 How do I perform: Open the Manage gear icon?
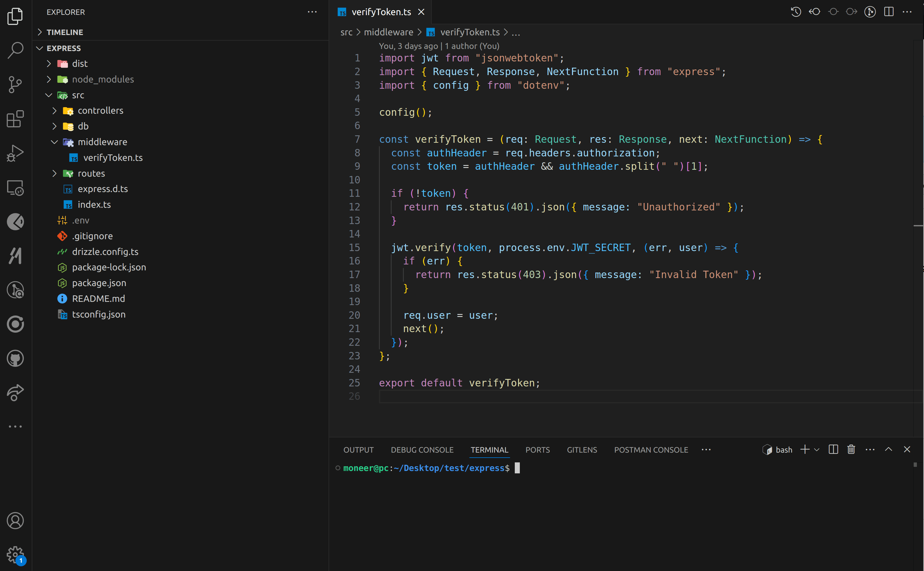click(x=15, y=555)
